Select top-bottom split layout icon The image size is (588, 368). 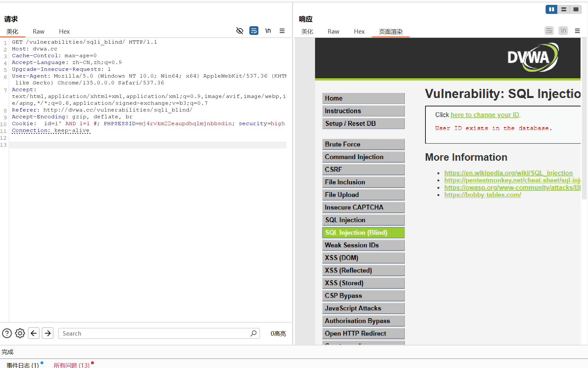[564, 9]
